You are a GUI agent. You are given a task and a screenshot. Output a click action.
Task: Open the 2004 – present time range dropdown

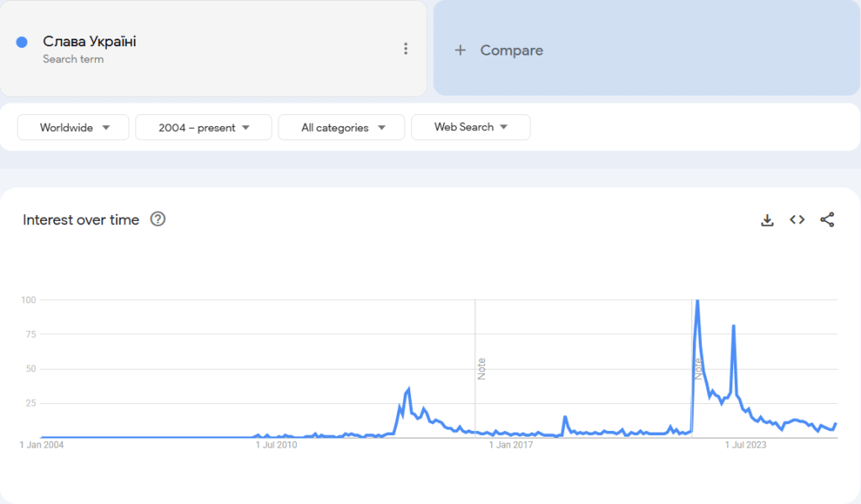coord(203,128)
